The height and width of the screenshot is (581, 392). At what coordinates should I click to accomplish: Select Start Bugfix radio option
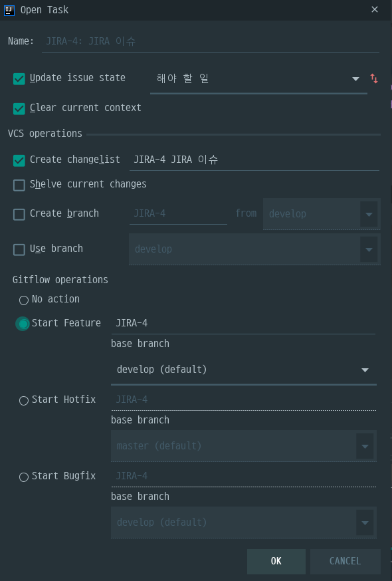[24, 477]
